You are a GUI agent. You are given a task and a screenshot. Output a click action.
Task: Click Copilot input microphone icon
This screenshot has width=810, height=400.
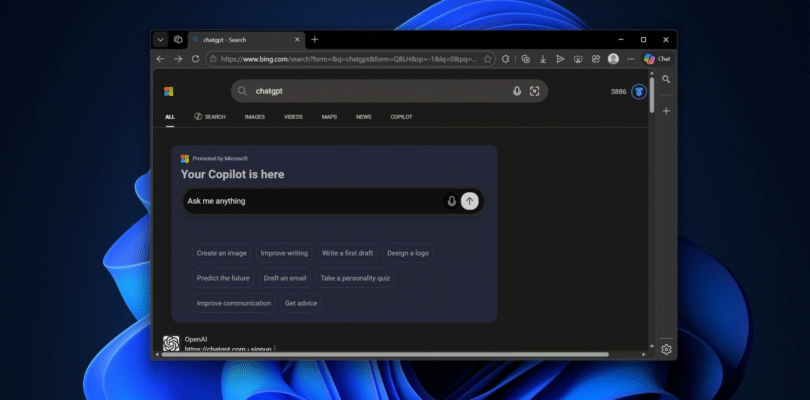tap(451, 201)
